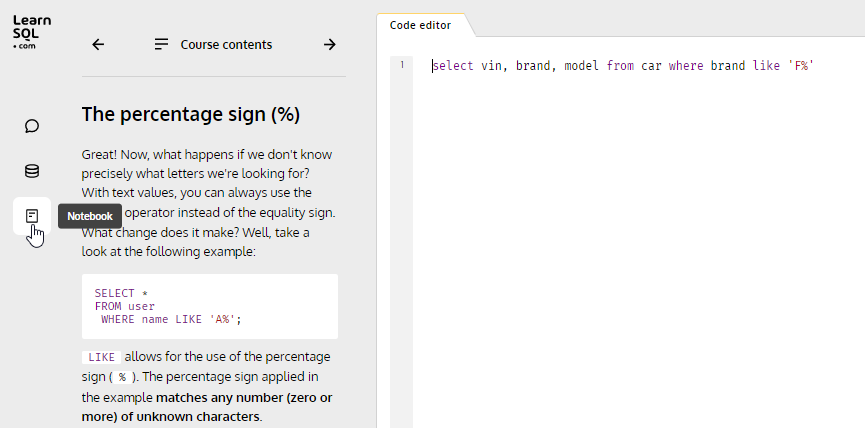Open the Notebook sidebar icon

point(32,216)
